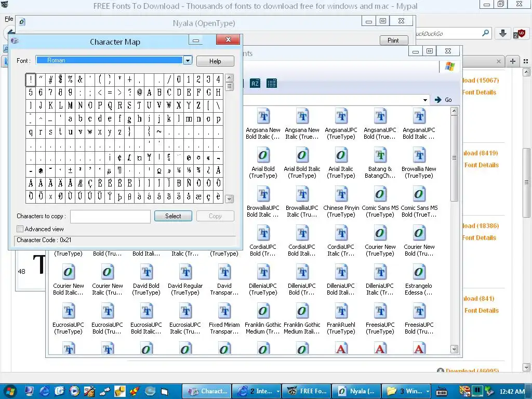Screen dimensions: 532x399
Task: Select the FrankRuehl (TrueType) font icon
Action: tap(341, 312)
